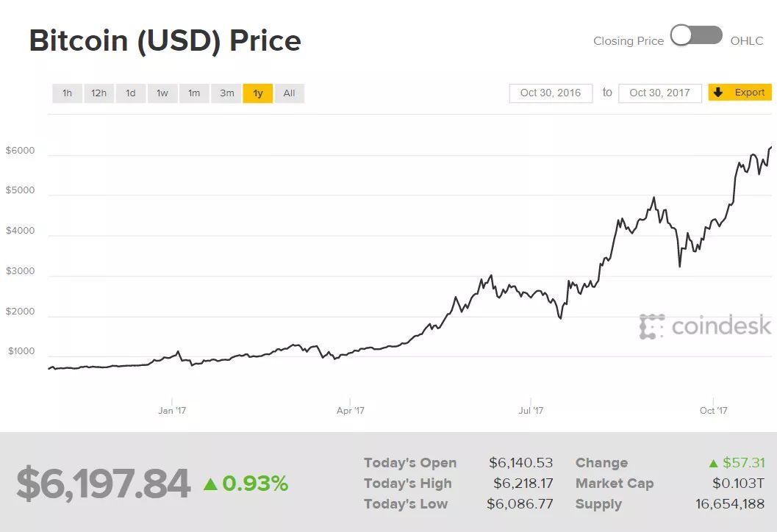The width and height of the screenshot is (777, 532).
Task: Click the green up-arrow beside 0.93%
Action: coord(210,484)
